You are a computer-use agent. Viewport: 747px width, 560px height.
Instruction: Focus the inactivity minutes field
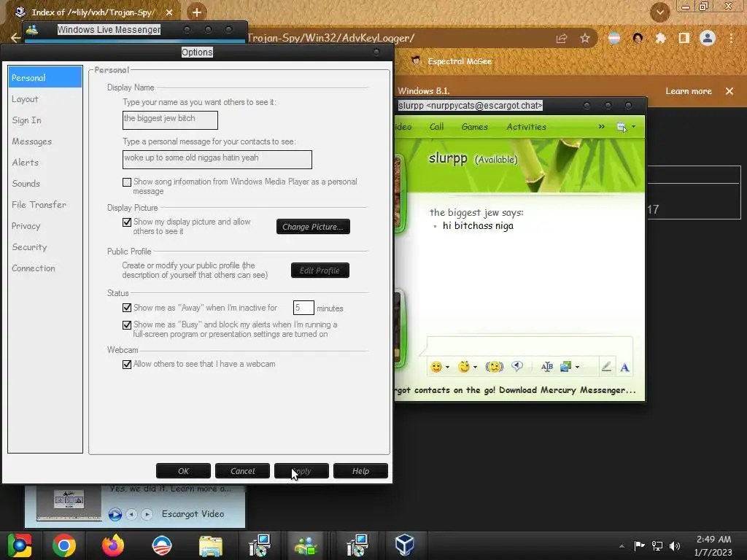click(303, 308)
